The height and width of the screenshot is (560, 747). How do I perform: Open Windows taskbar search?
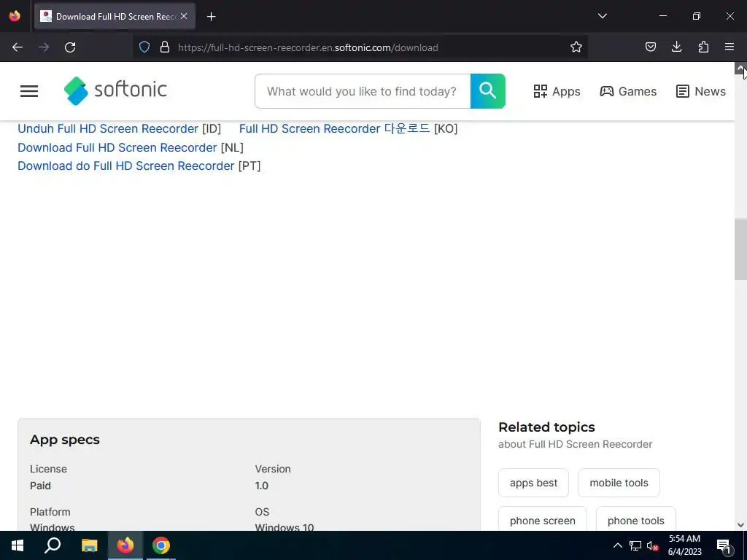tap(53, 545)
